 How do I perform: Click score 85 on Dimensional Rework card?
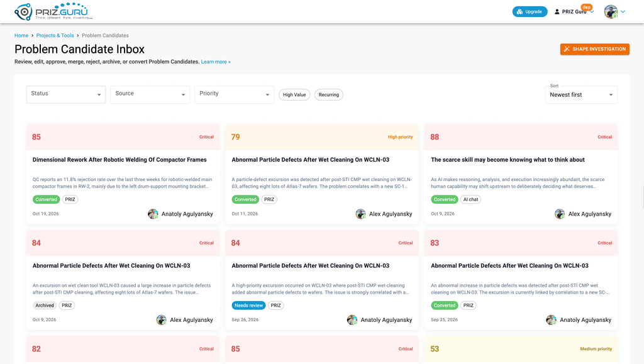[36, 137]
